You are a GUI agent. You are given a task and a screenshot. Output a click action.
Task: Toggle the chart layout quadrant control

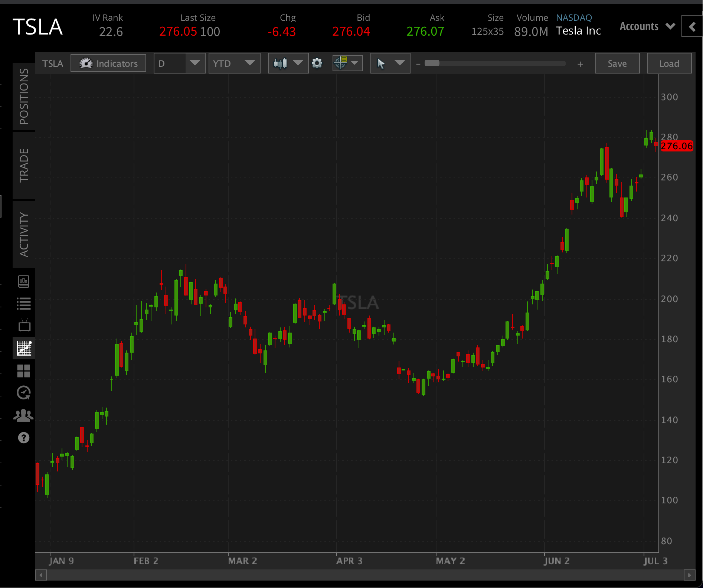(x=347, y=63)
